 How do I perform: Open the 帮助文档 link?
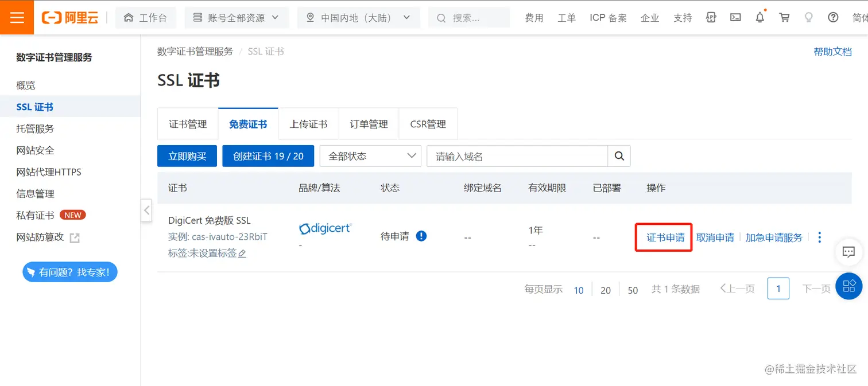click(x=832, y=51)
